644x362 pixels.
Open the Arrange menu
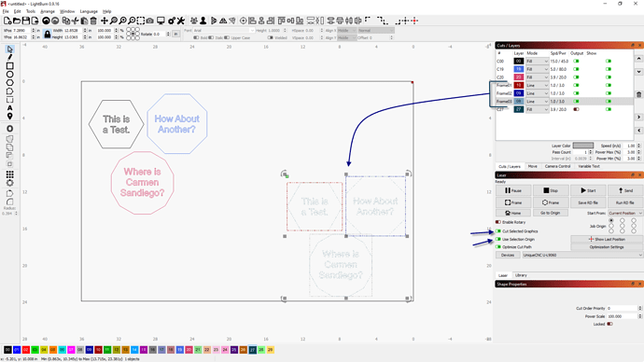[x=48, y=11]
